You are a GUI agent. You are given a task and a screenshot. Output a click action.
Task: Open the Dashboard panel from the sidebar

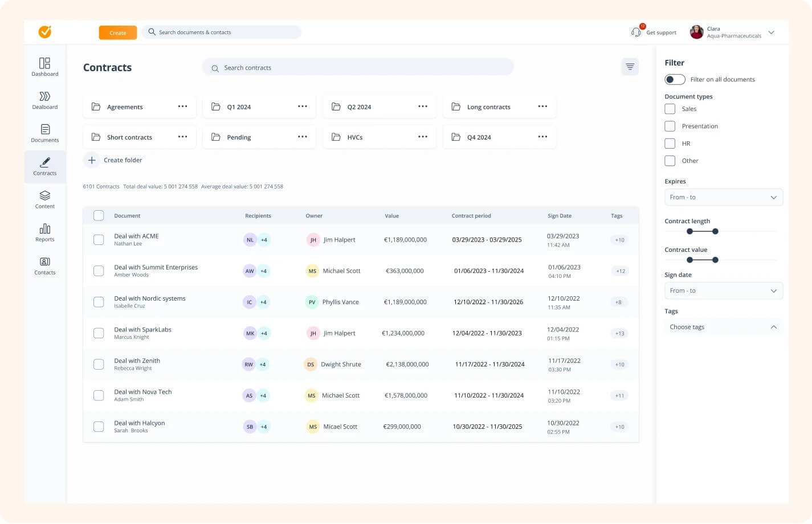click(x=44, y=66)
